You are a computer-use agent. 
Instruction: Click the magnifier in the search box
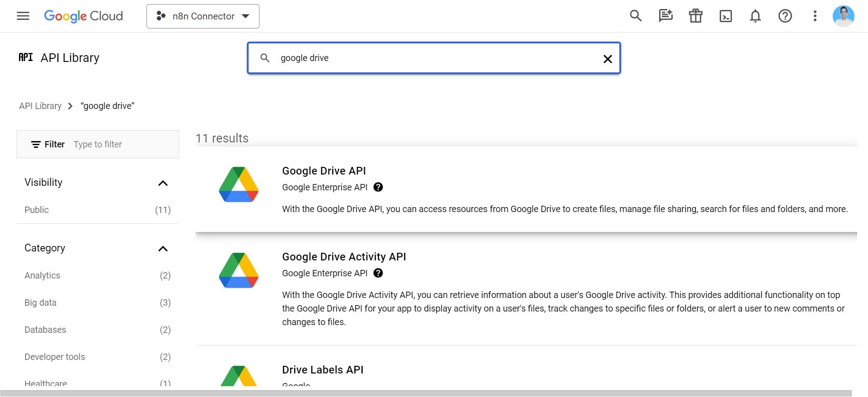(265, 58)
